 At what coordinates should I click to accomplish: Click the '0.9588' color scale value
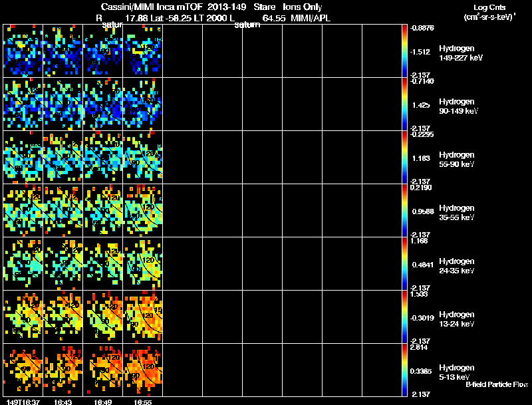[x=423, y=211]
